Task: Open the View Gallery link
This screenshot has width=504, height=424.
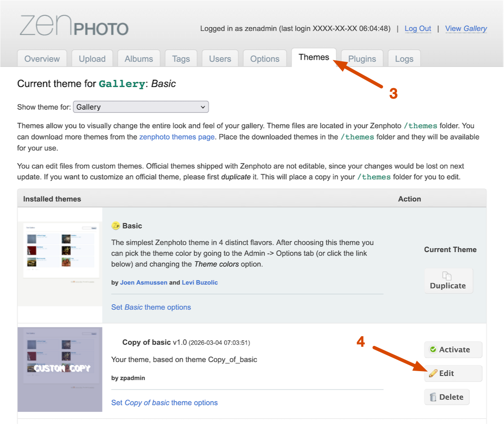Action: pos(466,29)
